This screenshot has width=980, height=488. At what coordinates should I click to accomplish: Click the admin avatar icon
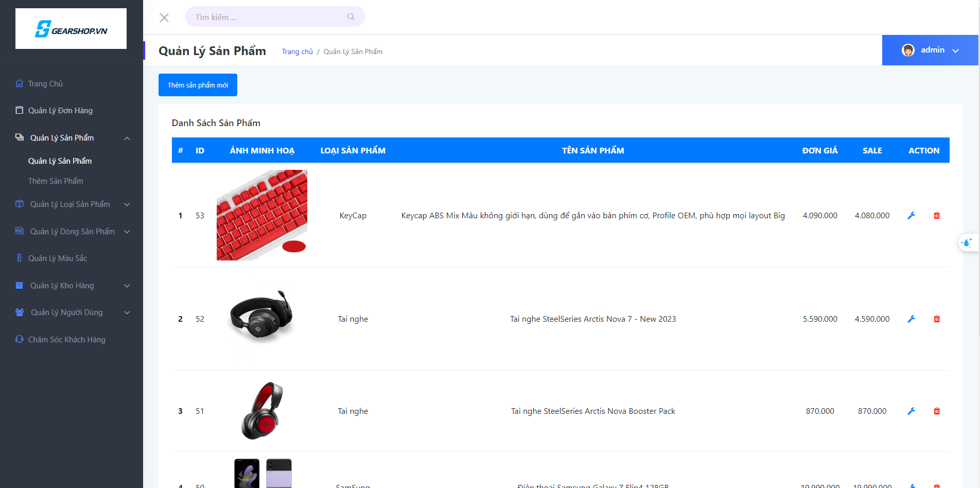click(908, 50)
